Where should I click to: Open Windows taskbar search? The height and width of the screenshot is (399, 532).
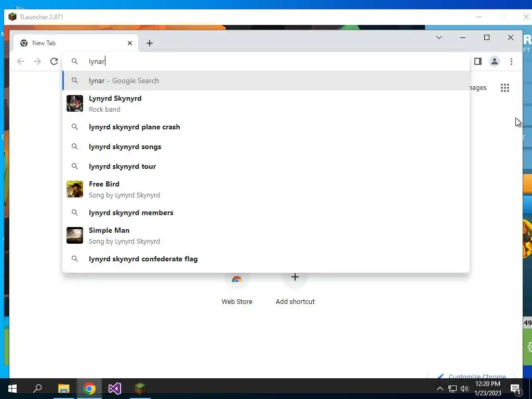coord(37,389)
